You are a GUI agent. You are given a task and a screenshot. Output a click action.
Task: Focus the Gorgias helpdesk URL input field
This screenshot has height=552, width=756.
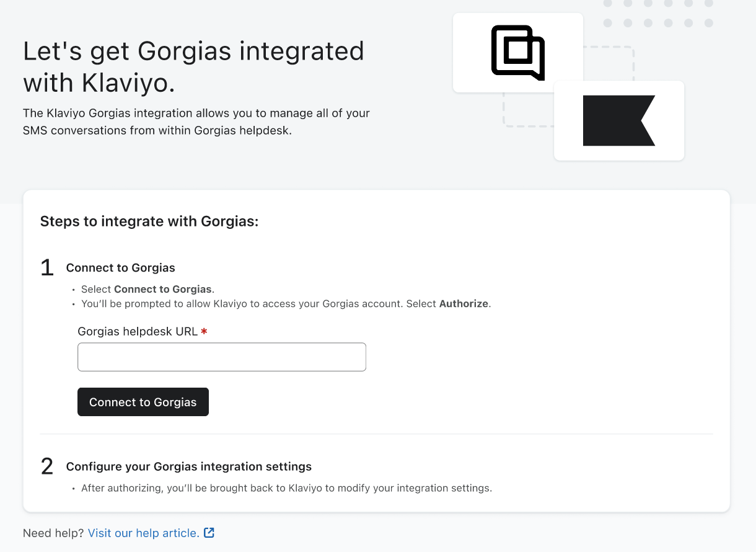[x=221, y=357]
